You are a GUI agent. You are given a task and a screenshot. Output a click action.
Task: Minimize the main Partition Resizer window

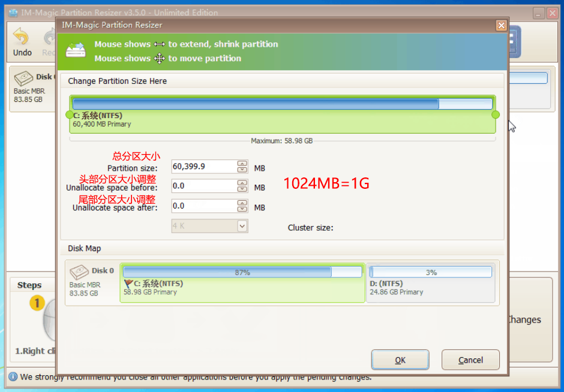point(538,13)
